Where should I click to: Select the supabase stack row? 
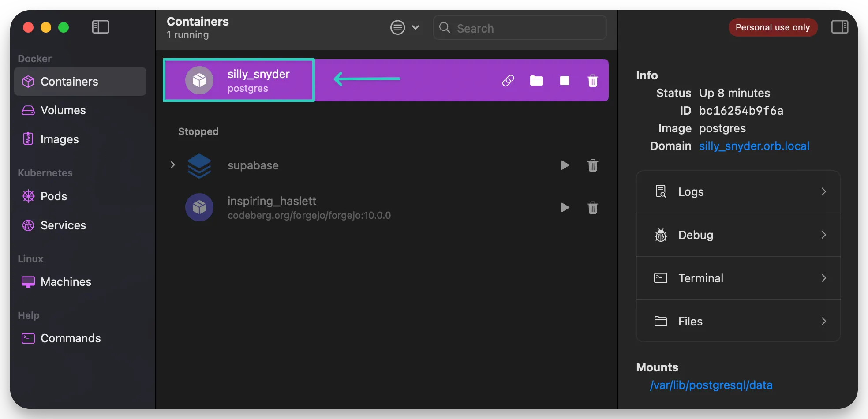385,165
